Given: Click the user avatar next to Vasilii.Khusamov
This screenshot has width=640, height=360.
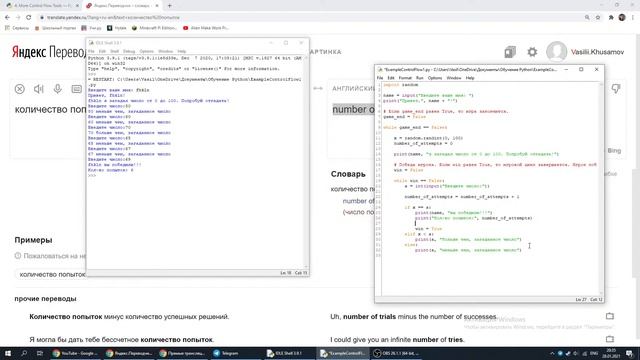Looking at the screenshot, I should [556, 52].
